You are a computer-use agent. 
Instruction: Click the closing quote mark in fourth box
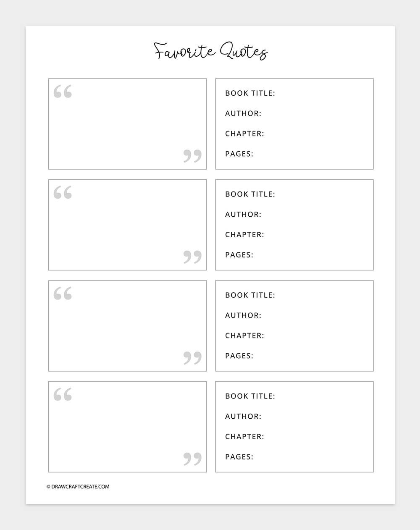tap(192, 459)
